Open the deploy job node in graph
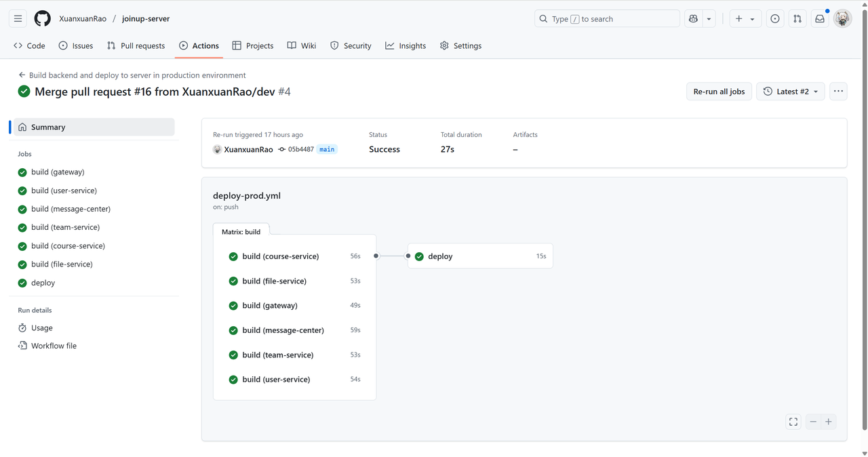 (480, 256)
